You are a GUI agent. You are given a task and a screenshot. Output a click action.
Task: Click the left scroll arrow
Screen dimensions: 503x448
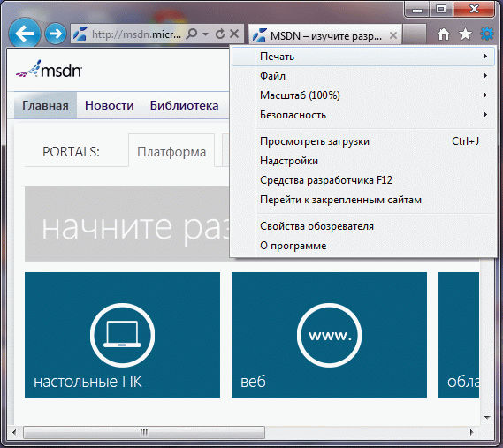14,432
